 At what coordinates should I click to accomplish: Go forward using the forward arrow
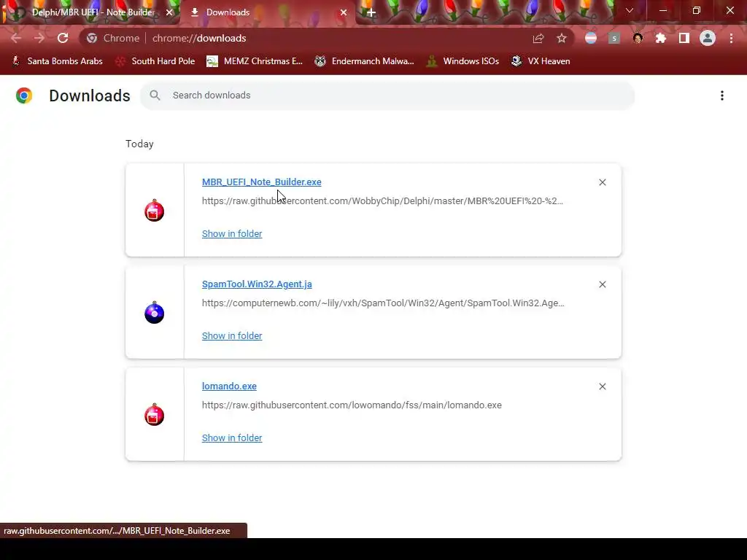pos(39,38)
